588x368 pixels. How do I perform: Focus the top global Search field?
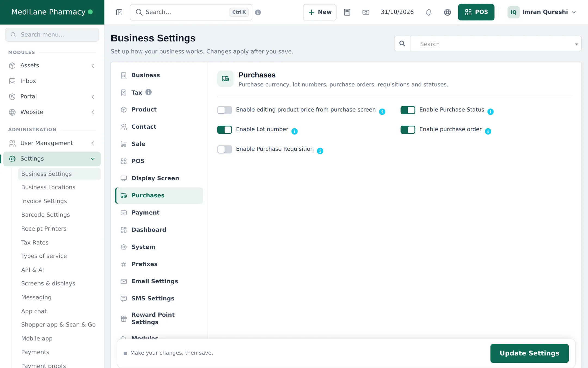click(x=191, y=12)
